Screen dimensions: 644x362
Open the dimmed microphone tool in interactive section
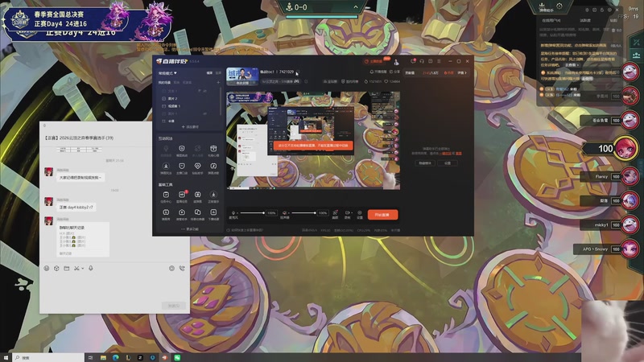pyautogui.click(x=166, y=150)
